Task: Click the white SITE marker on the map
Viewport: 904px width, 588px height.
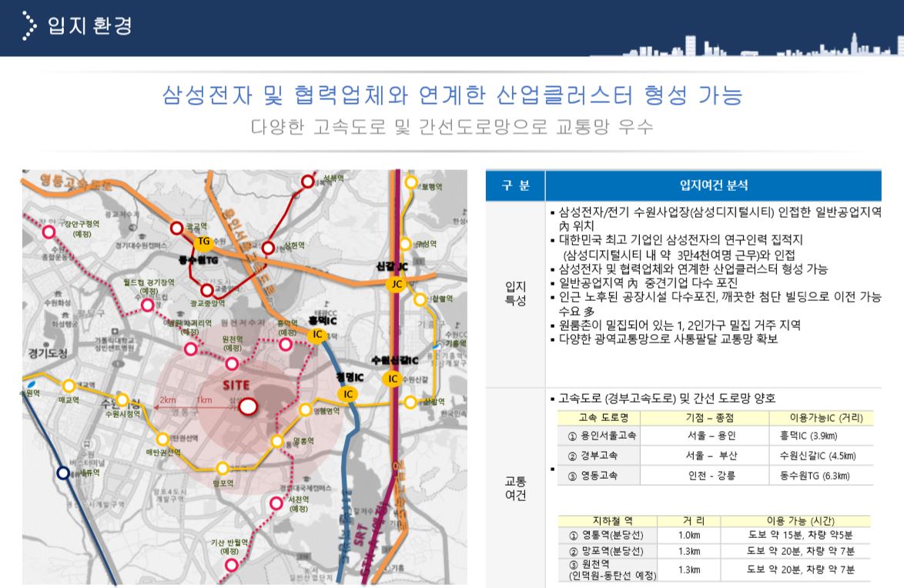Action: (248, 406)
